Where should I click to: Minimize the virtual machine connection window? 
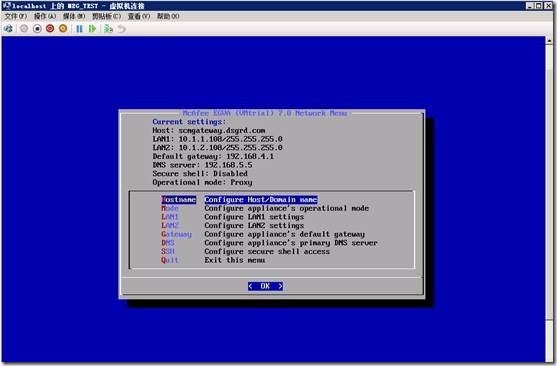530,6
